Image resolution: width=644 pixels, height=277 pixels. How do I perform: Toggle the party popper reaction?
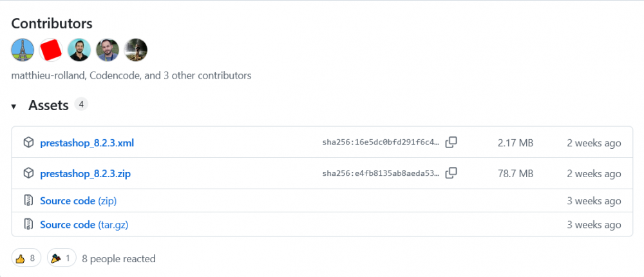pyautogui.click(x=62, y=258)
